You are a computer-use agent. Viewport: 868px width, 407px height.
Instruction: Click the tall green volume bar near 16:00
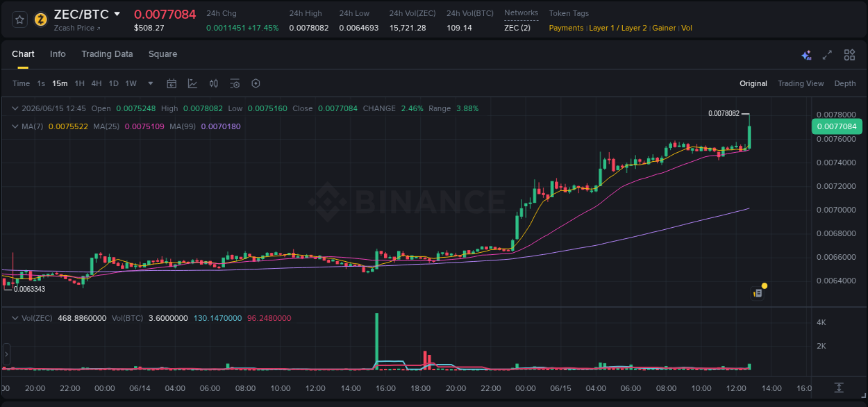(376, 340)
